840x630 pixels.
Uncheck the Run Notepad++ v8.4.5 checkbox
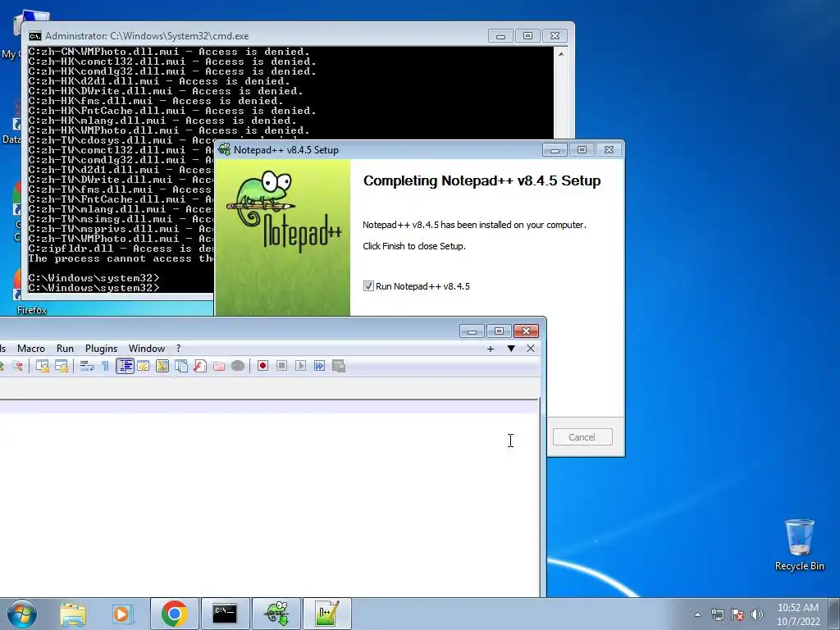click(368, 286)
